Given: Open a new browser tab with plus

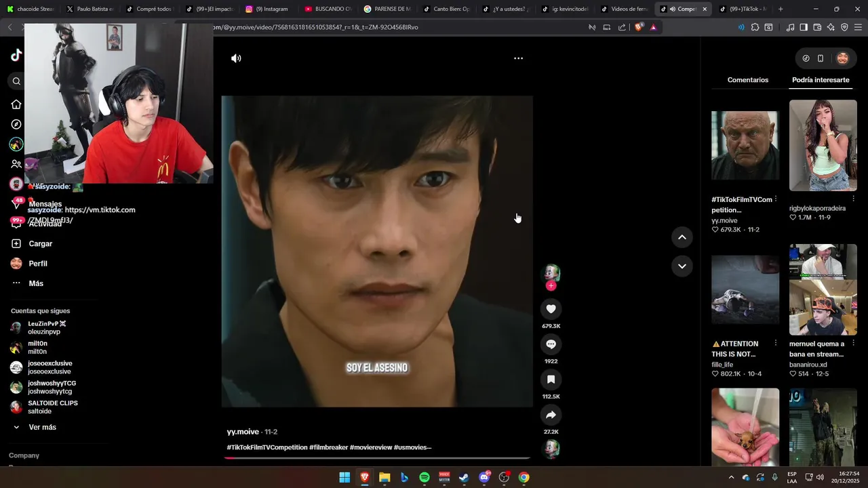Looking at the screenshot, I should coord(781,9).
